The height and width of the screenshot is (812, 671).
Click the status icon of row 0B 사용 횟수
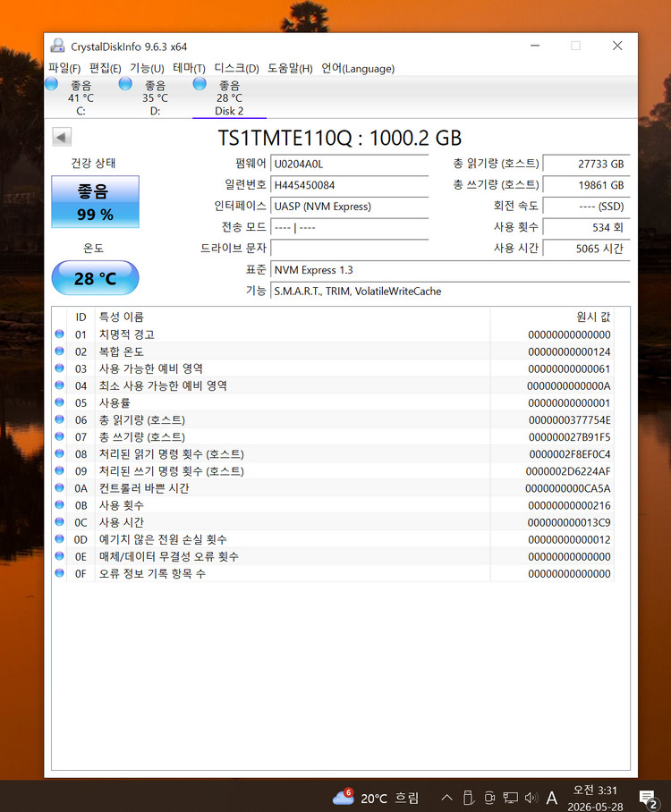(60, 505)
